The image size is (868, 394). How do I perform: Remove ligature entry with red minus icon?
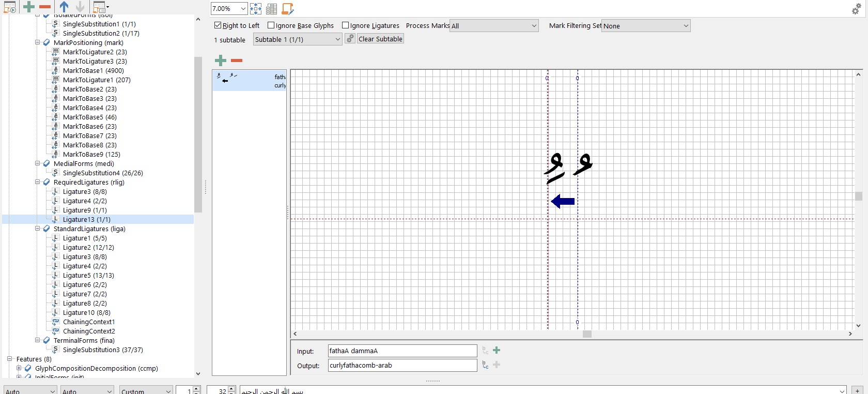pos(237,60)
